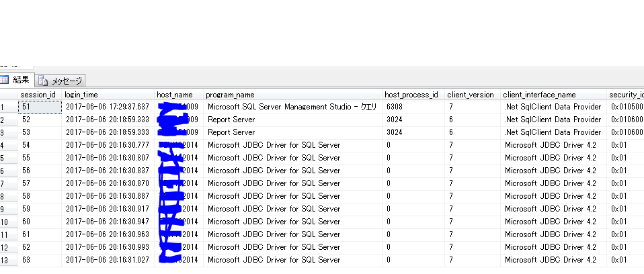Select security value 0x01 in session 56 row

tap(626, 171)
